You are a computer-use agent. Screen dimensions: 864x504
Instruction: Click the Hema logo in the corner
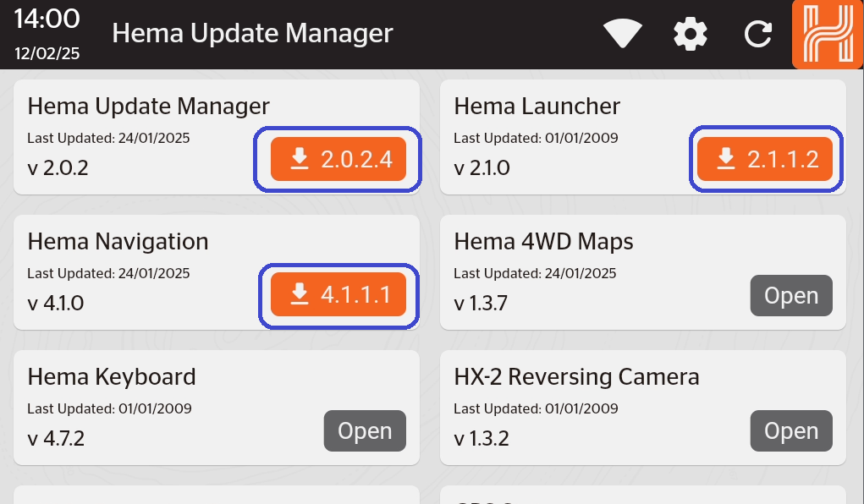pyautogui.click(x=827, y=34)
